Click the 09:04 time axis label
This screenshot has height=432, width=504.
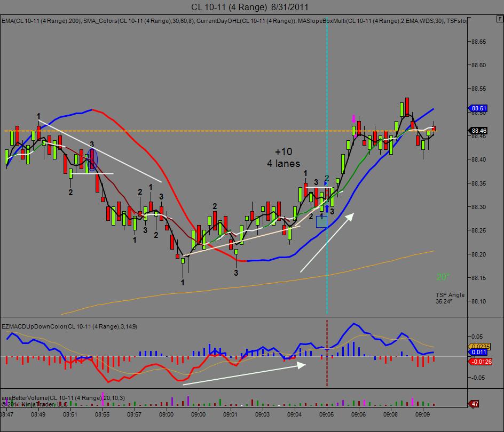(294, 414)
